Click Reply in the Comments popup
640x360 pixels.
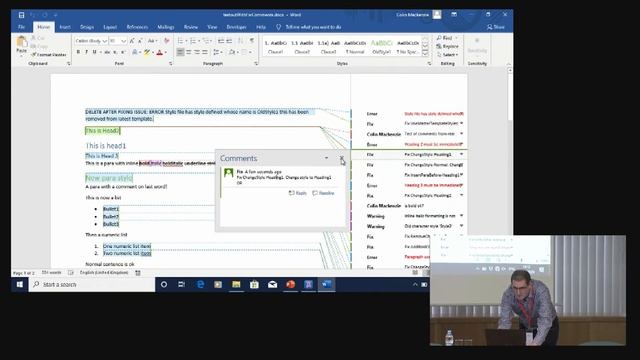coord(298,193)
